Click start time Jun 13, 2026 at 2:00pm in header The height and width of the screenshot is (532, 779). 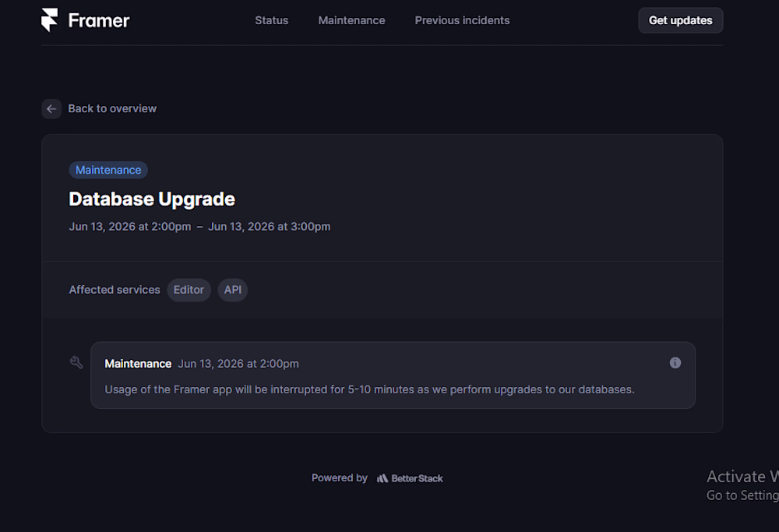130,227
